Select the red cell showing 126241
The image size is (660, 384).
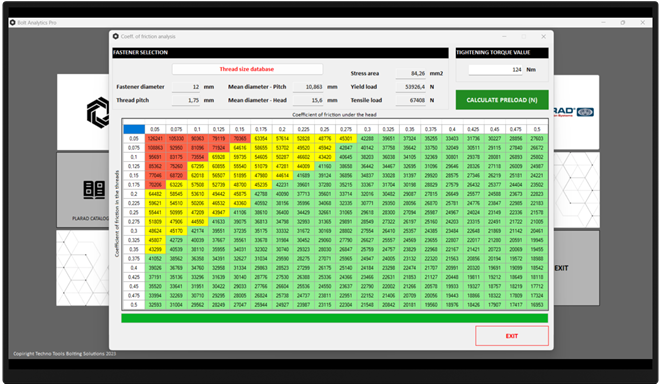155,139
